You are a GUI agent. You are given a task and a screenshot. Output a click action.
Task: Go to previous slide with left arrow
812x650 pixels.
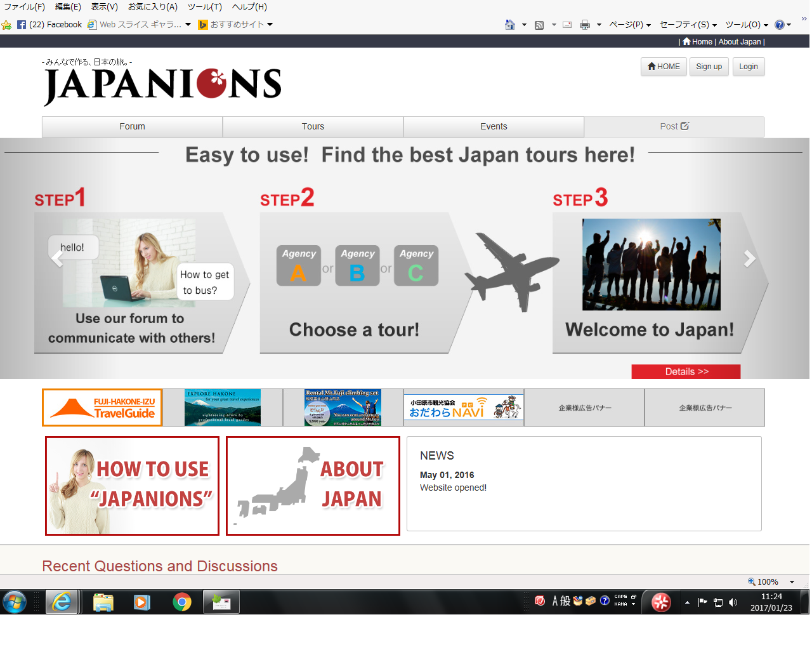point(56,258)
